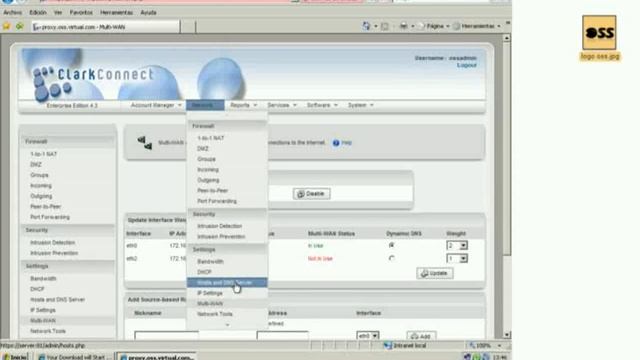Select Groups in Network dropdown menu
The height and width of the screenshot is (360, 640).
point(206,159)
